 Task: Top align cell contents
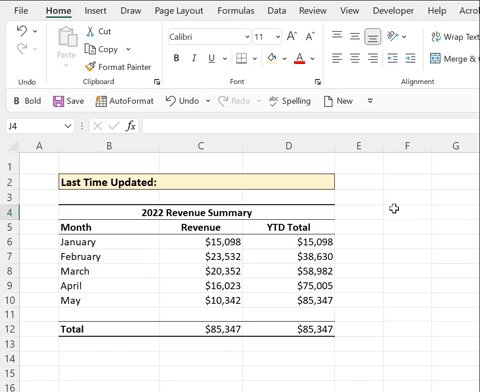coord(337,36)
